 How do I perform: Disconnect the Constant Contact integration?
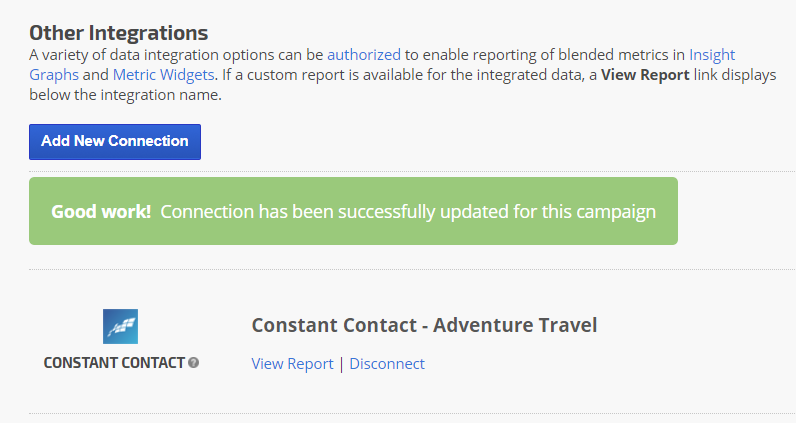tap(387, 364)
